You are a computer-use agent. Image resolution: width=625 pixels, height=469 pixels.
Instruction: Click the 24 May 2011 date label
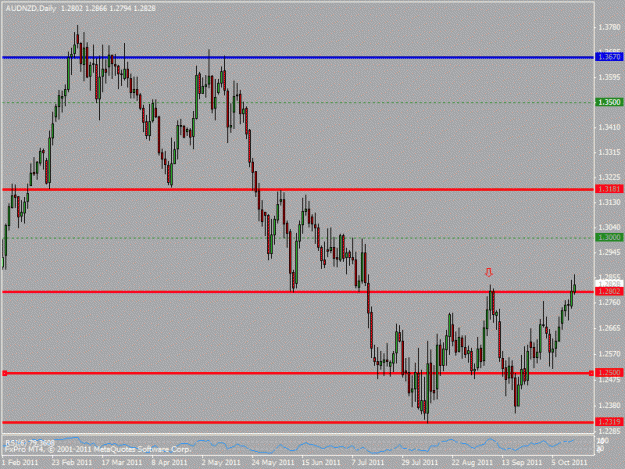click(x=273, y=463)
